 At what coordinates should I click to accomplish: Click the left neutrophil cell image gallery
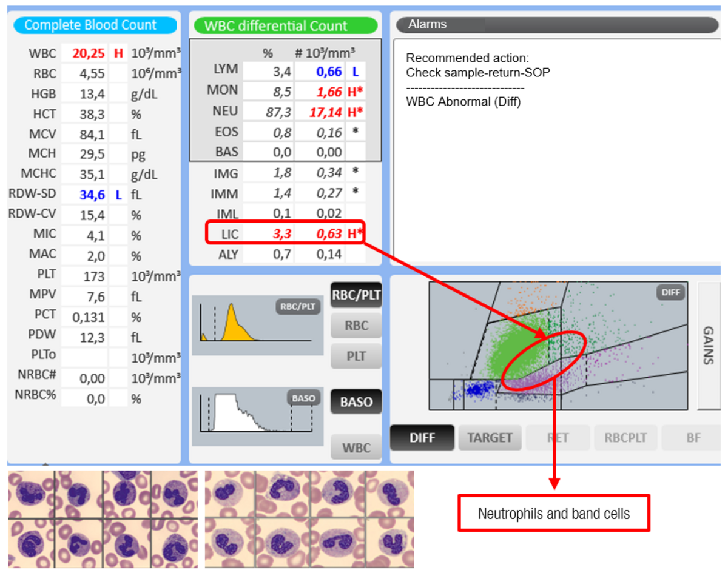pyautogui.click(x=103, y=519)
